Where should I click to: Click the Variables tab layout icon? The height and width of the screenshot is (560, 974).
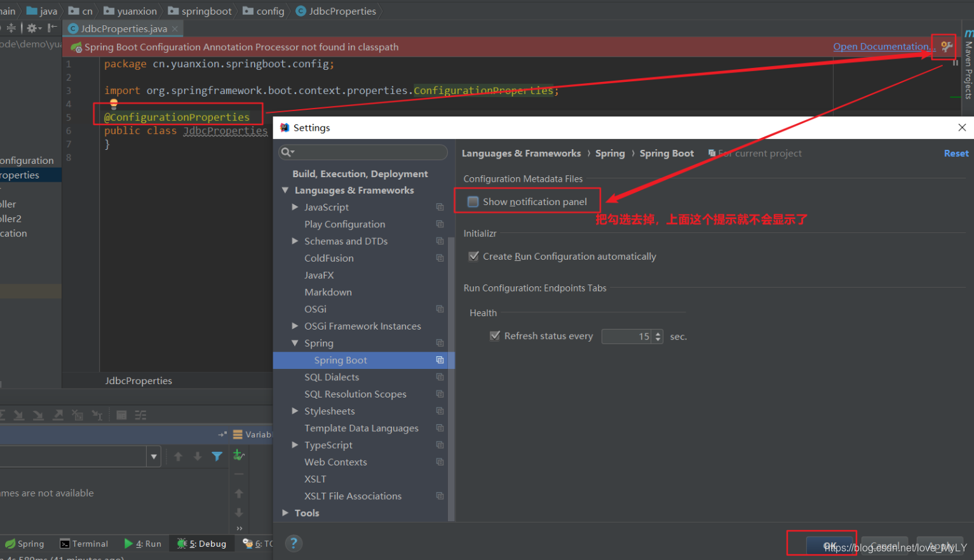[x=238, y=434]
